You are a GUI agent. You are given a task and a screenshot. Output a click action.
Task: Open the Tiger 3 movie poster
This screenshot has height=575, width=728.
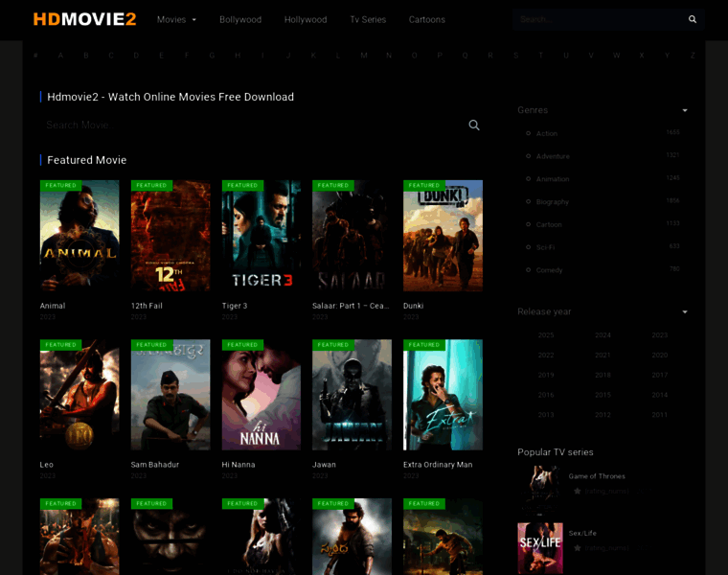point(262,236)
